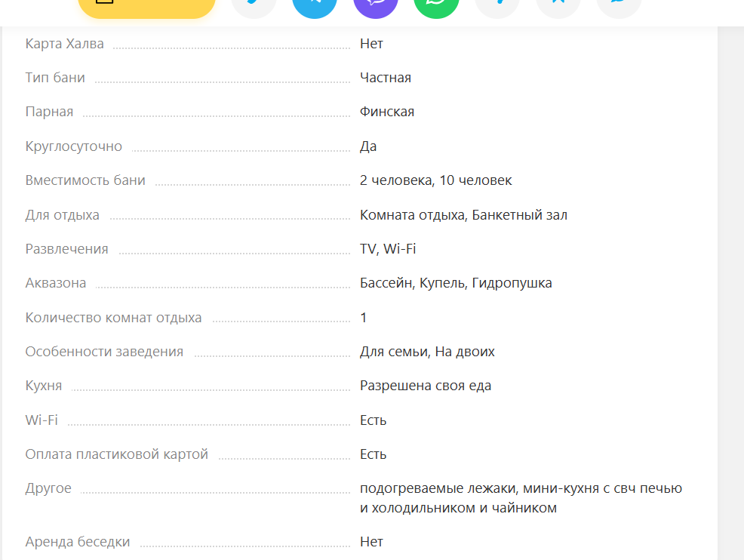Click "Разрешена своя еда" value
This screenshot has width=744, height=560.
[x=425, y=386]
